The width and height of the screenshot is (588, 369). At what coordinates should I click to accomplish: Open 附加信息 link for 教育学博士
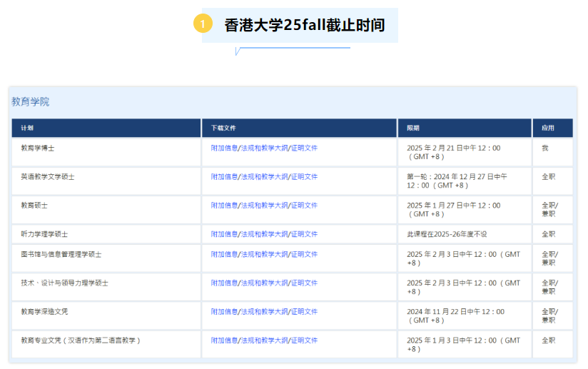[223, 148]
